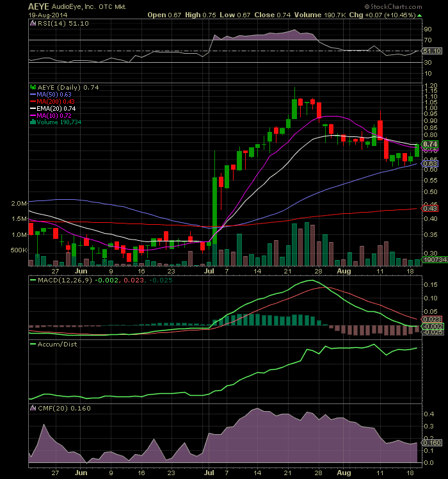448x479 pixels.
Task: Click the Close 0.74 value
Action: pos(273,15)
